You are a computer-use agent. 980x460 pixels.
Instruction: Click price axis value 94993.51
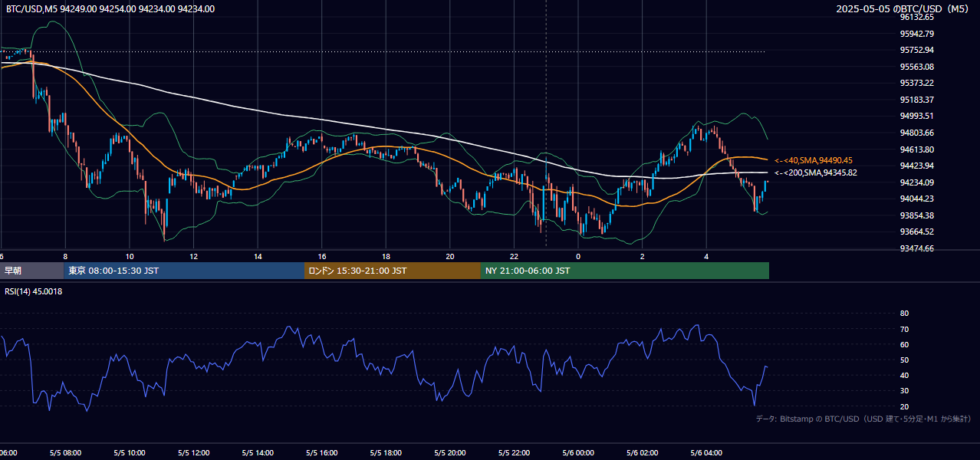916,116
